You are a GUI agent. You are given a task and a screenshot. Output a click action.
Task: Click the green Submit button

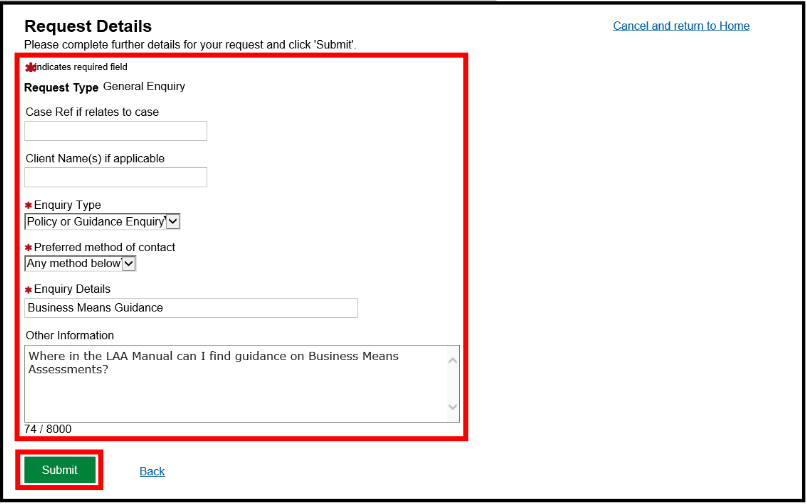tap(60, 470)
